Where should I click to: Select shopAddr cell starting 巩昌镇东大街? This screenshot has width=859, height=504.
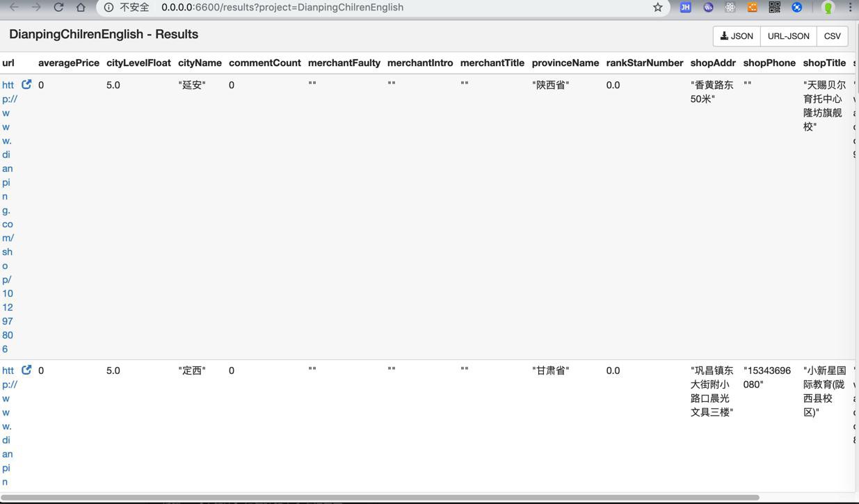point(712,391)
